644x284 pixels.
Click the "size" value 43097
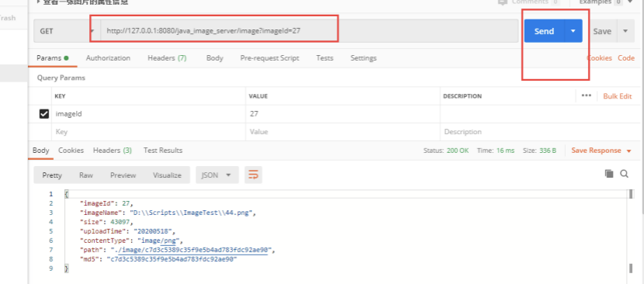(120, 222)
